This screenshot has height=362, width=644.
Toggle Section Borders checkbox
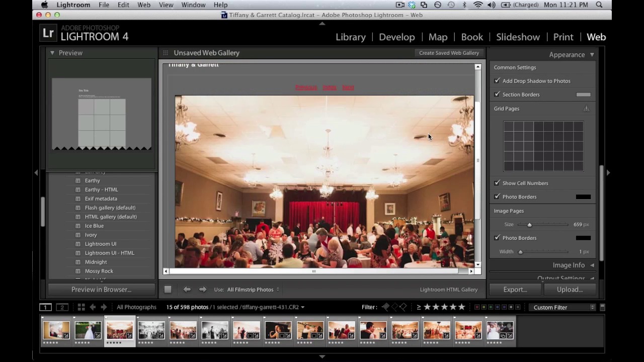pos(497,95)
